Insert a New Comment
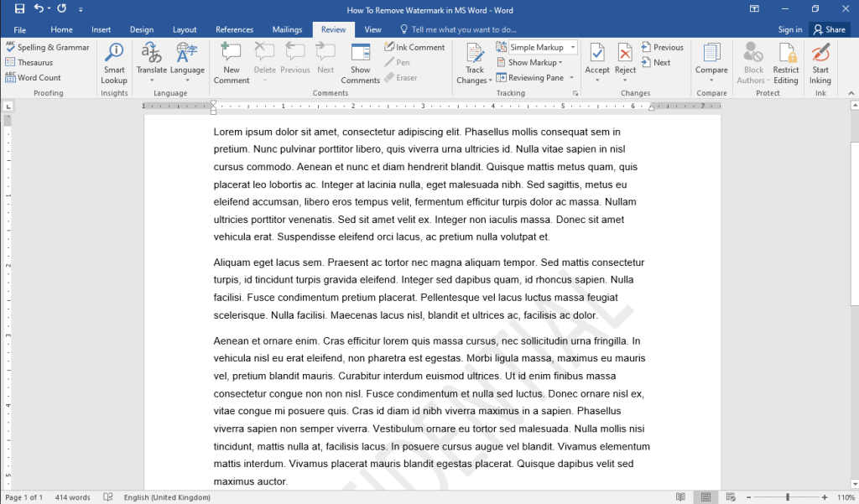859x504 pixels. click(232, 64)
